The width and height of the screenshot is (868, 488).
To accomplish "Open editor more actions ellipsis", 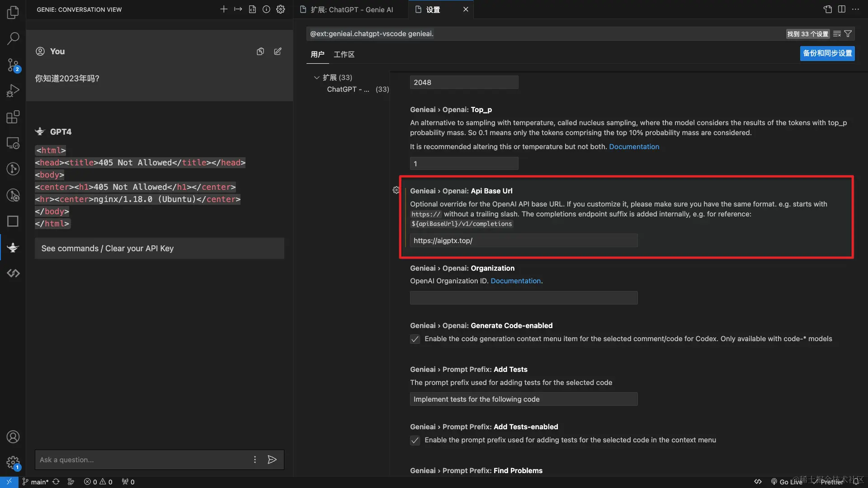I will click(x=855, y=9).
